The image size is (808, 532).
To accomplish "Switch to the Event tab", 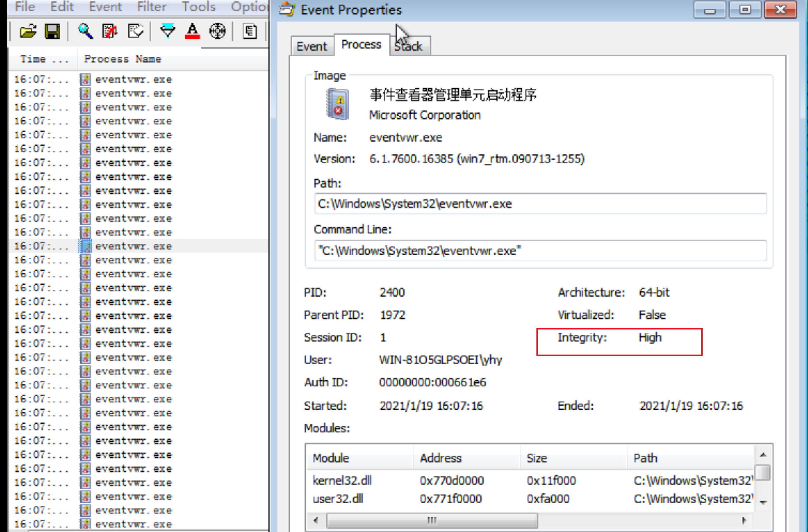I will pyautogui.click(x=311, y=46).
